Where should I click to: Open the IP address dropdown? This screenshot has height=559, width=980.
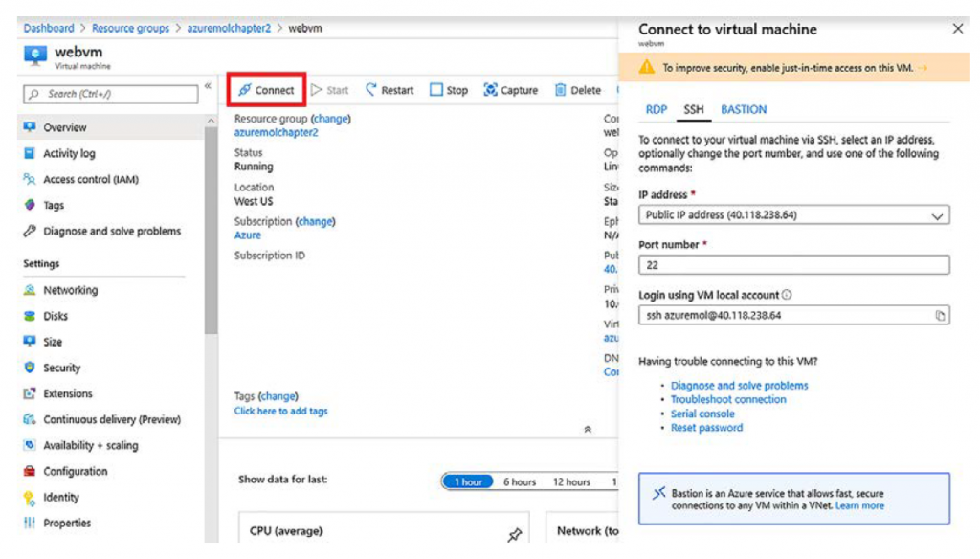pyautogui.click(x=938, y=215)
